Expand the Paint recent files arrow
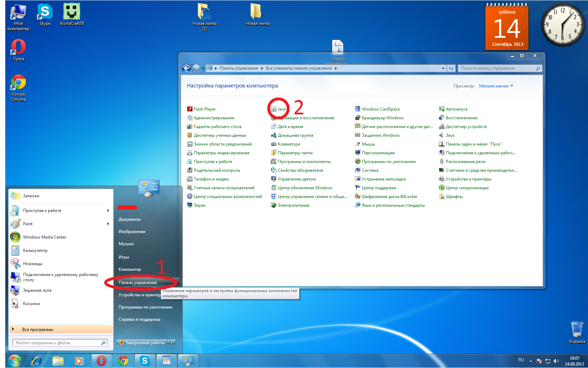Viewport: 588px width, 368px height. 108,224
